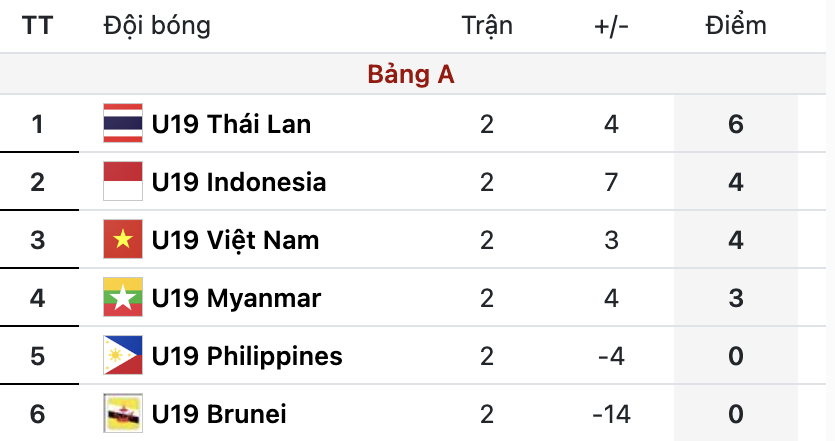Click the Indonesia flag icon
Viewport: 835px width, 441px height.
pyautogui.click(x=123, y=182)
